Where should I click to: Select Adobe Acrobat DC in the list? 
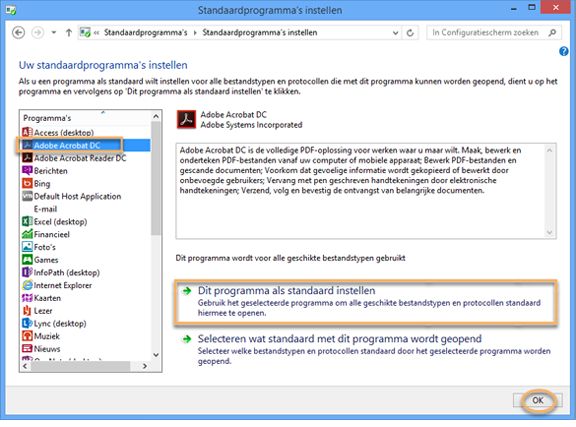[x=86, y=145]
